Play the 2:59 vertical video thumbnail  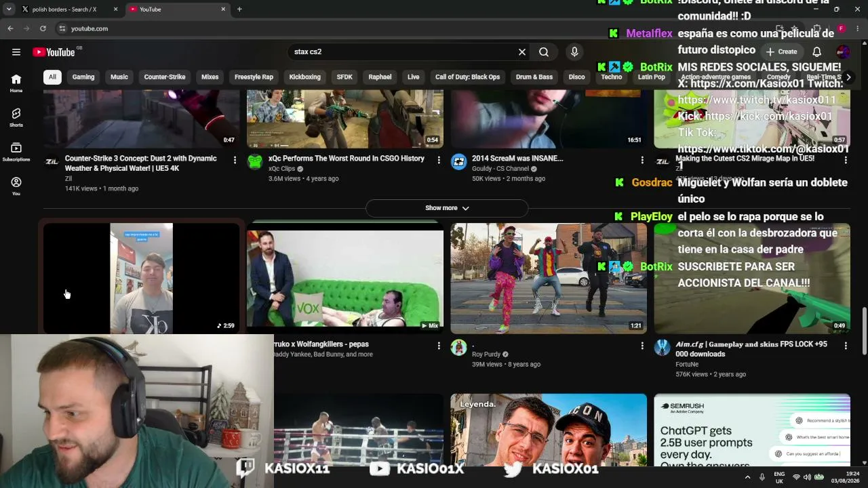click(x=142, y=279)
